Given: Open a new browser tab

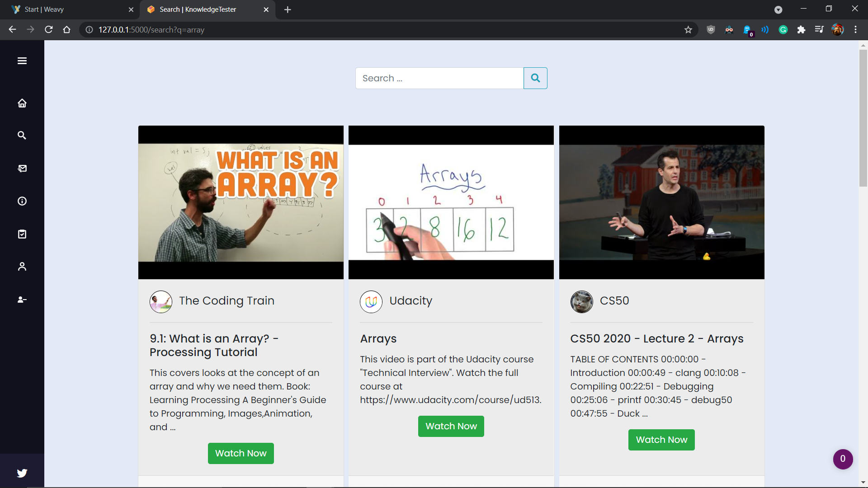Looking at the screenshot, I should click(288, 9).
